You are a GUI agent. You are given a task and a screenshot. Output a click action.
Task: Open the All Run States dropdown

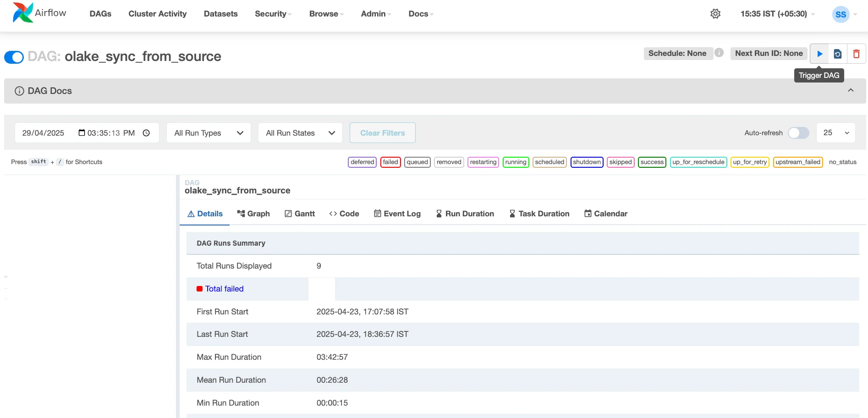coord(300,133)
